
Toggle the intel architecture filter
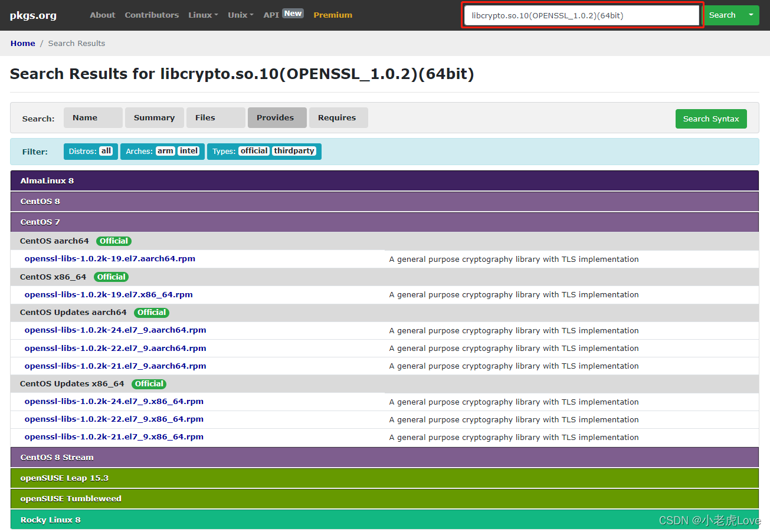point(189,151)
